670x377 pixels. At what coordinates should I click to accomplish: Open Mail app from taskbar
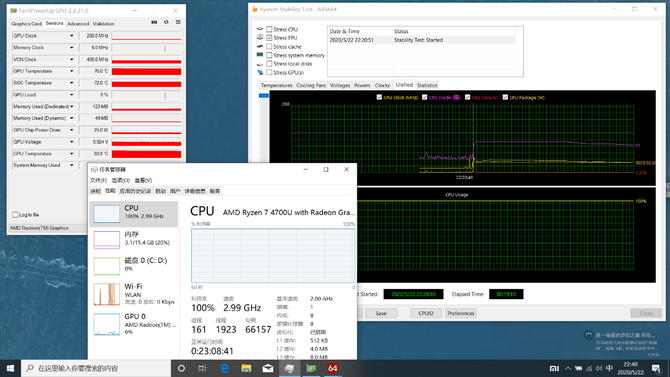(x=268, y=368)
